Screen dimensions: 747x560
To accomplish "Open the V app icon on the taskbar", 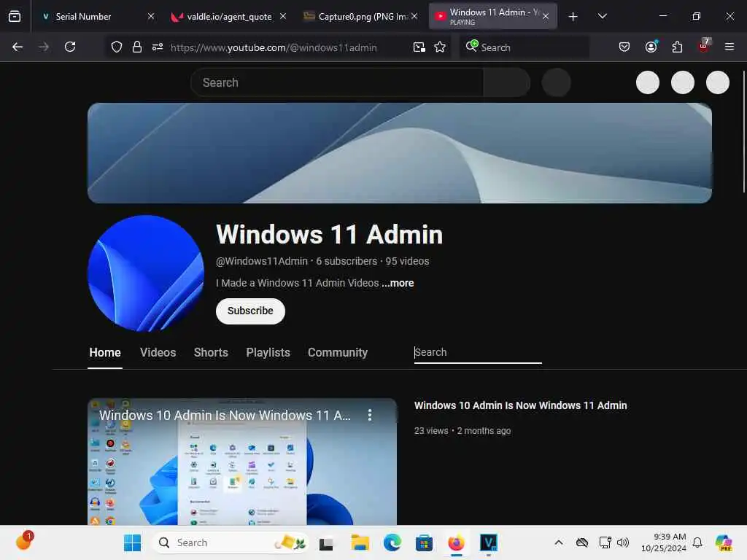I will 488,542.
